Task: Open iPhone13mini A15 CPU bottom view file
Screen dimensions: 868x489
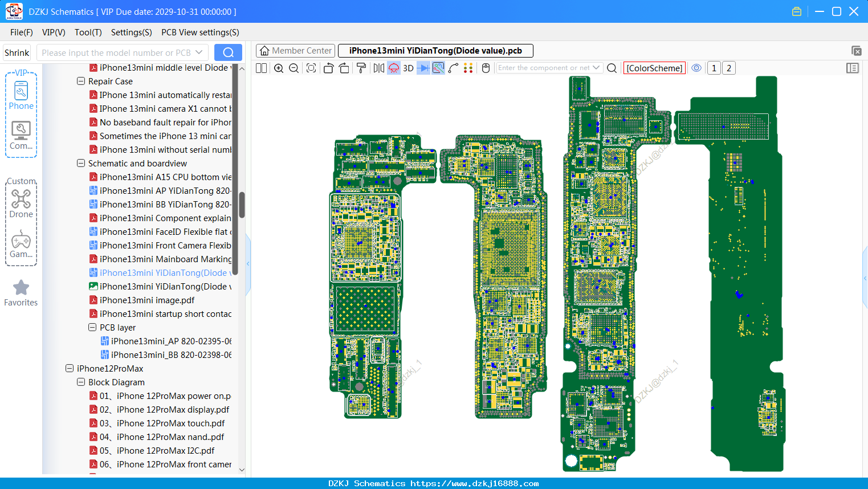Action: [x=160, y=177]
